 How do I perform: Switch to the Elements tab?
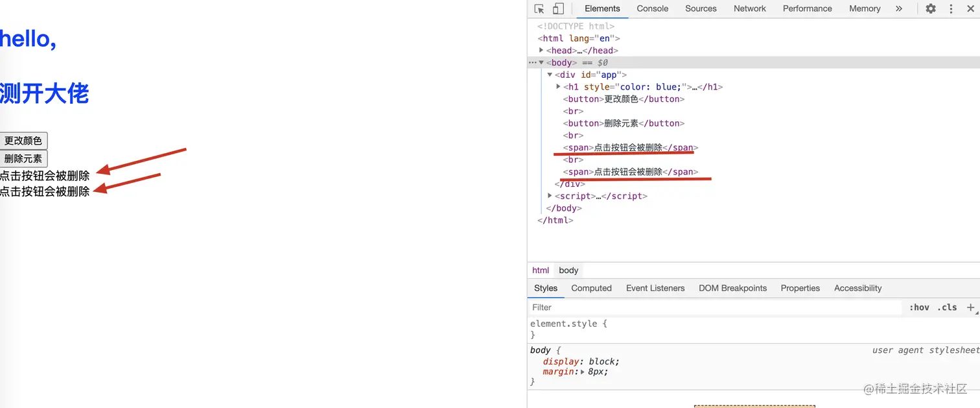pyautogui.click(x=602, y=9)
